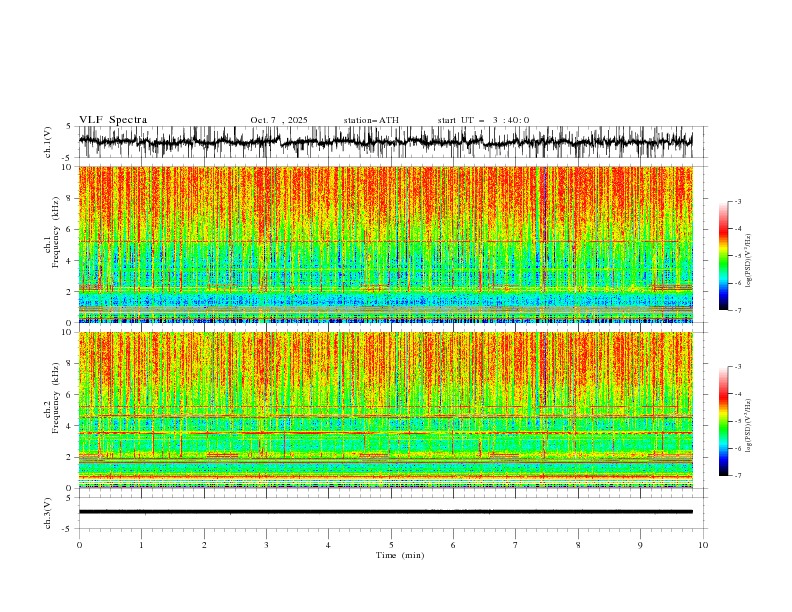Click the "6" minute tick on time axis
Image resolution: width=792 pixels, height=612 pixels.
pos(454,545)
